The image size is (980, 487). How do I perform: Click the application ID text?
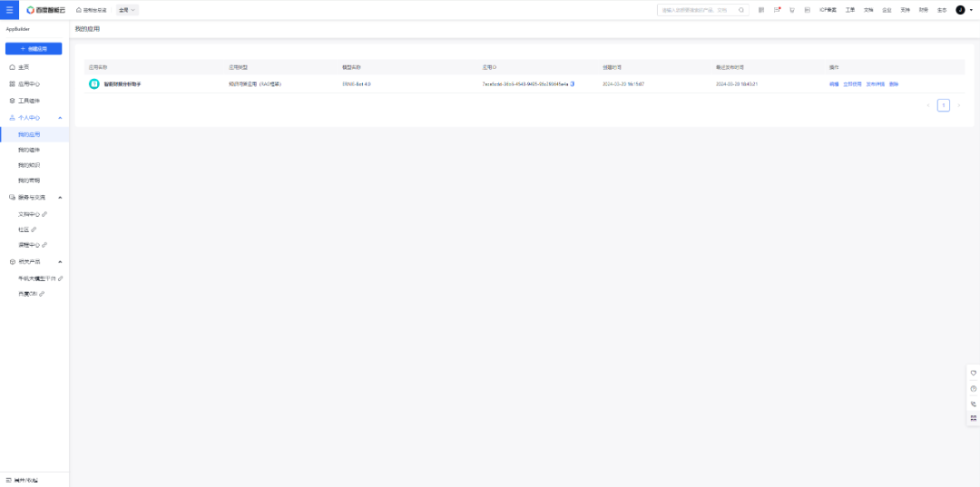pos(525,83)
